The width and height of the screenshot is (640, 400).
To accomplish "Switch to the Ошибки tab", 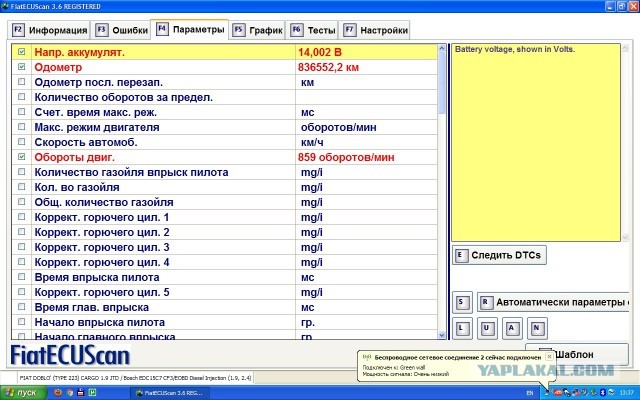I will point(120,30).
